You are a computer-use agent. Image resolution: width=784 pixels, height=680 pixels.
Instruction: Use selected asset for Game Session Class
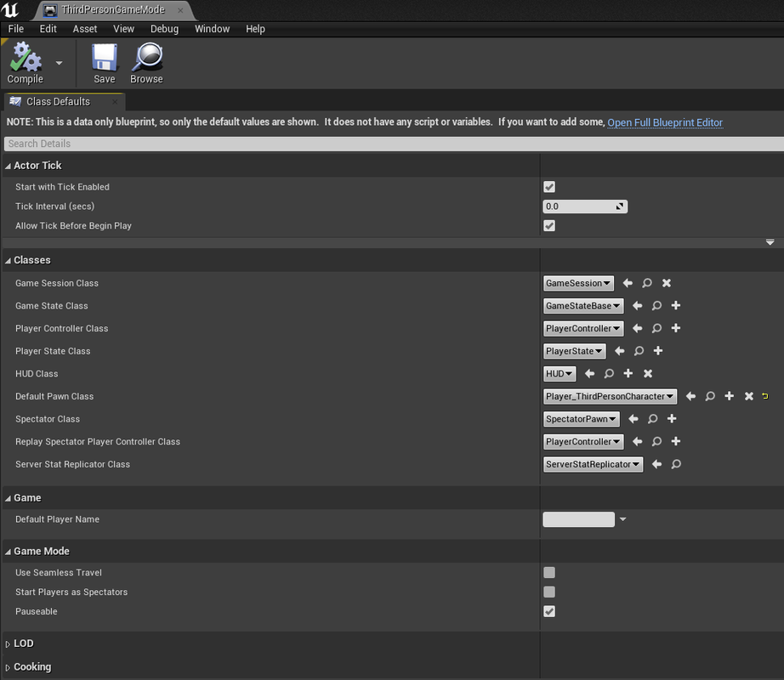628,283
